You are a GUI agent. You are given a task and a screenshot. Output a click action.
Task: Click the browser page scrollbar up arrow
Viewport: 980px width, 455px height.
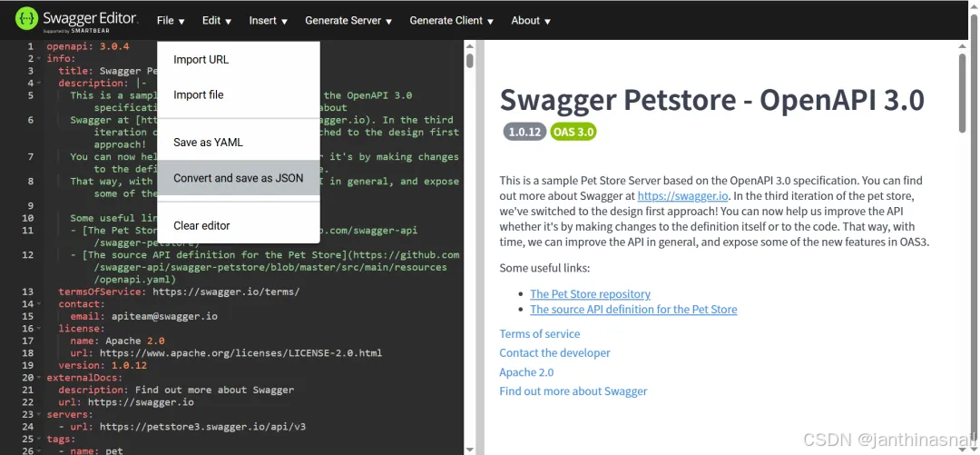(x=975, y=6)
